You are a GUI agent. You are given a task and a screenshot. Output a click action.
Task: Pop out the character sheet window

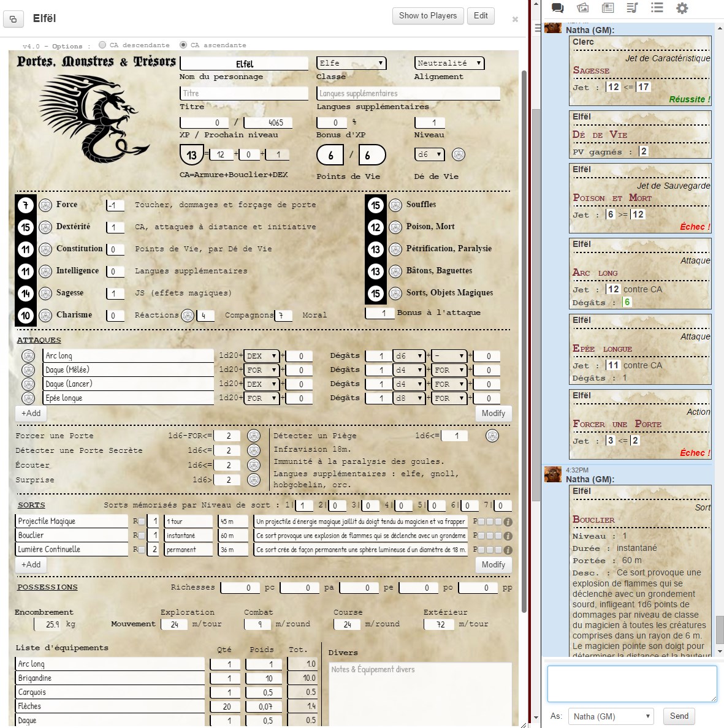click(13, 19)
